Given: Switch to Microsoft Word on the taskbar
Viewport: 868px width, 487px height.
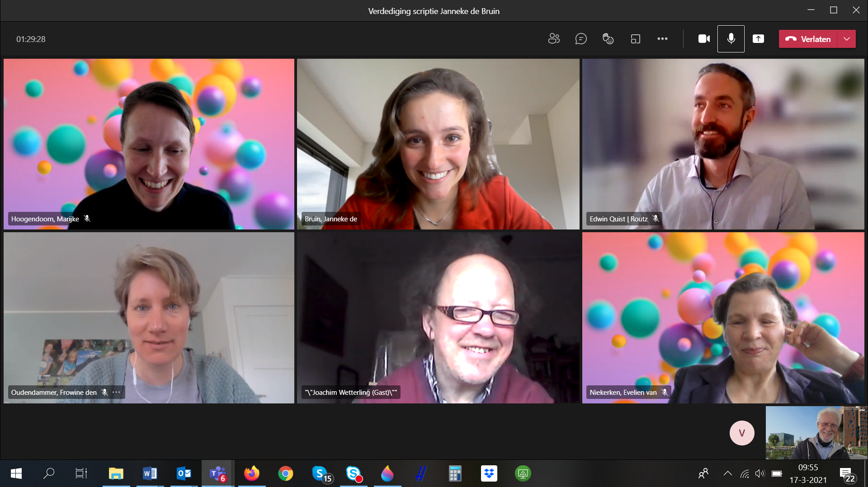Looking at the screenshot, I should [150, 473].
